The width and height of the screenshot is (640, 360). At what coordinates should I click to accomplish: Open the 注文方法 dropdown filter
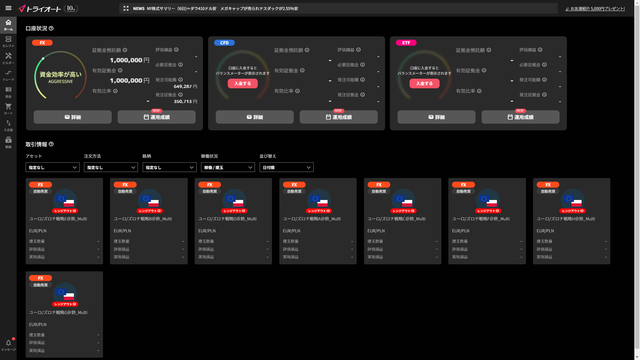pos(111,167)
